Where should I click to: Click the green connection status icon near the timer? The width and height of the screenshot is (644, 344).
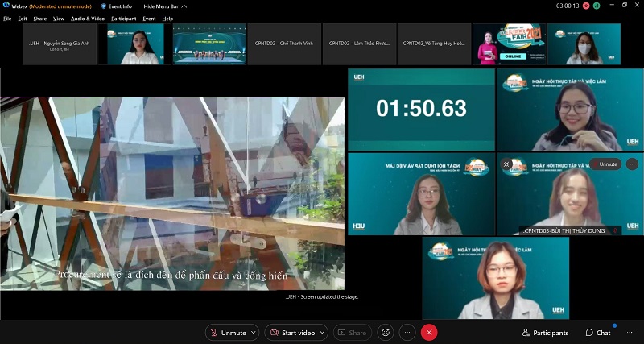(x=597, y=6)
